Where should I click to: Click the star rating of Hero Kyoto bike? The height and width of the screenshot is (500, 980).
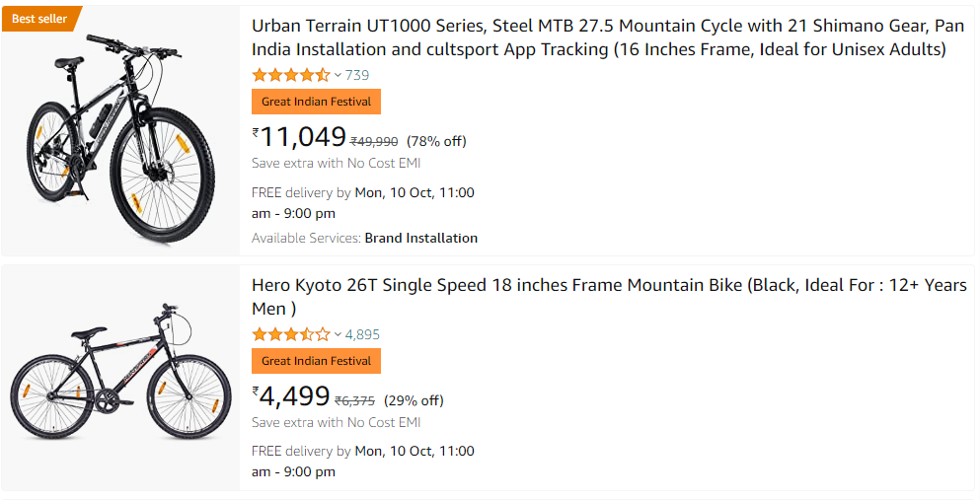290,334
